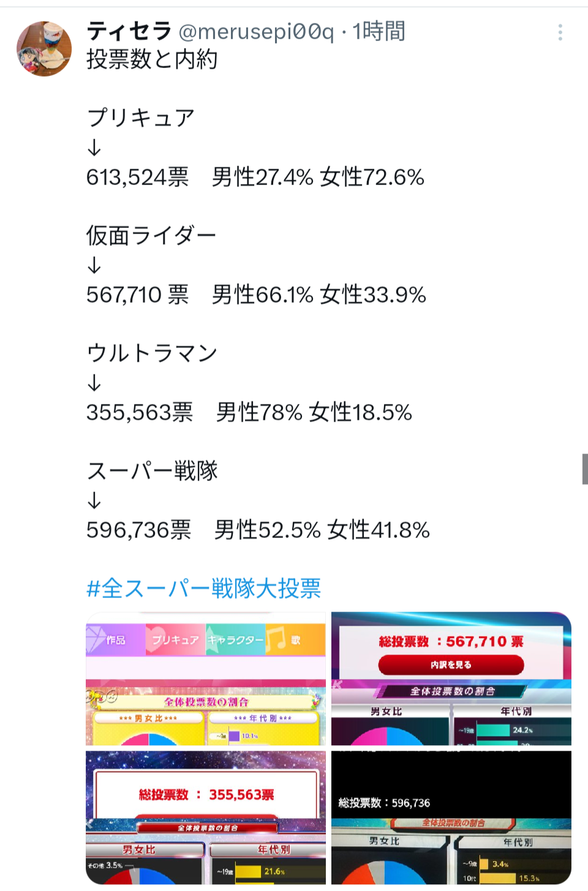Select the 歌 music note tab

295,640
